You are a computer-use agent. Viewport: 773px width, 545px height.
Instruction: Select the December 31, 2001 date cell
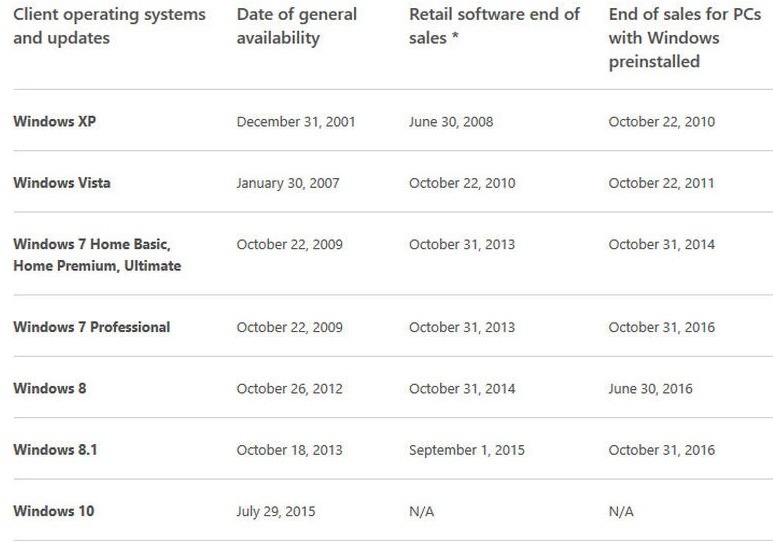296,122
